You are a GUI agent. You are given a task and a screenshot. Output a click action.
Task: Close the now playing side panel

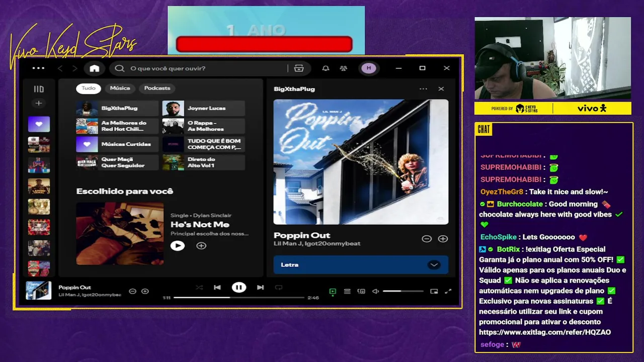click(x=441, y=89)
